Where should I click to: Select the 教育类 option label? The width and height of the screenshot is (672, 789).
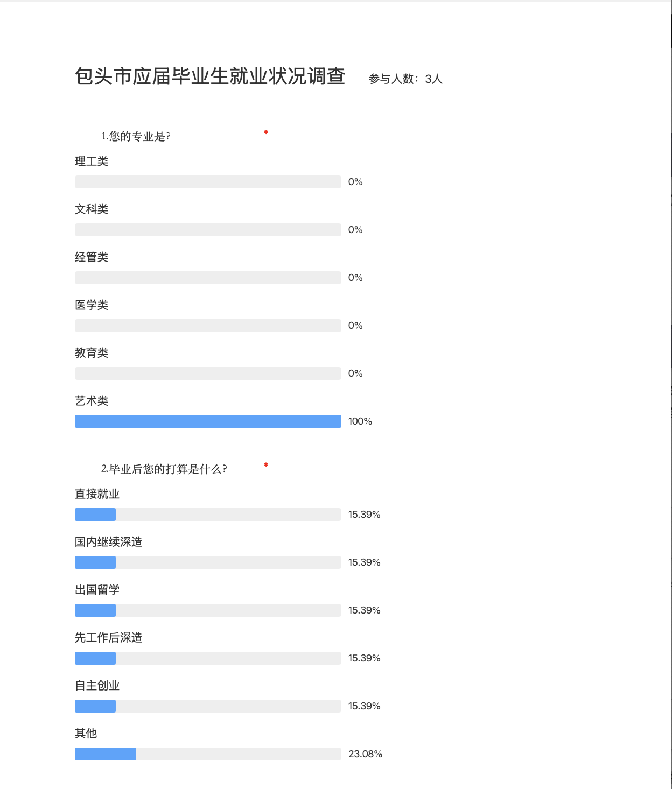point(92,353)
